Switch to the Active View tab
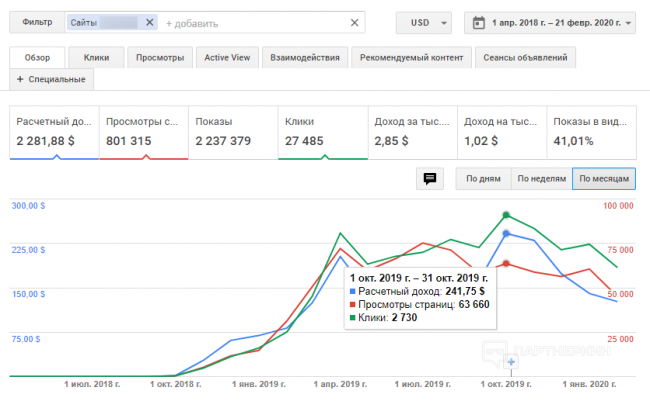650x408 pixels. pyautogui.click(x=225, y=58)
